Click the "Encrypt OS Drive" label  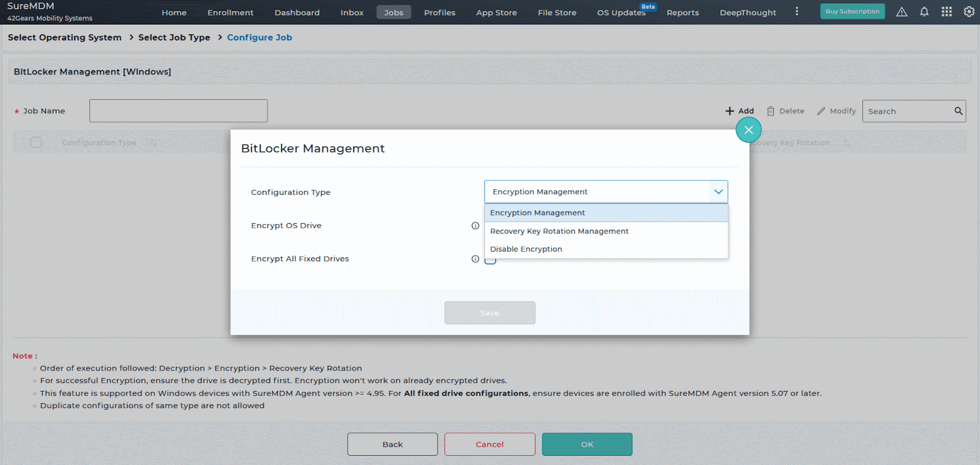point(286,225)
